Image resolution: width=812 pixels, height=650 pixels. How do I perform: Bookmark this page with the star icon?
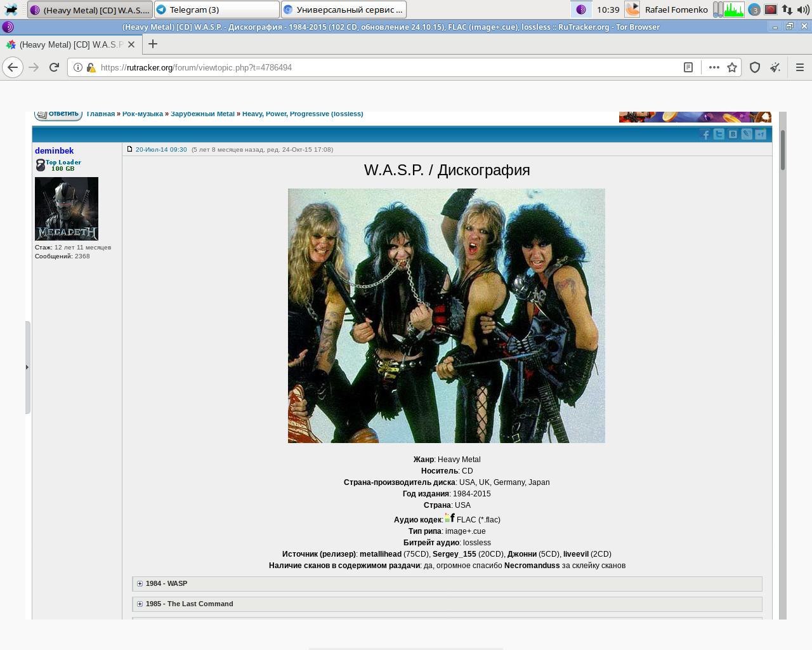[x=732, y=67]
